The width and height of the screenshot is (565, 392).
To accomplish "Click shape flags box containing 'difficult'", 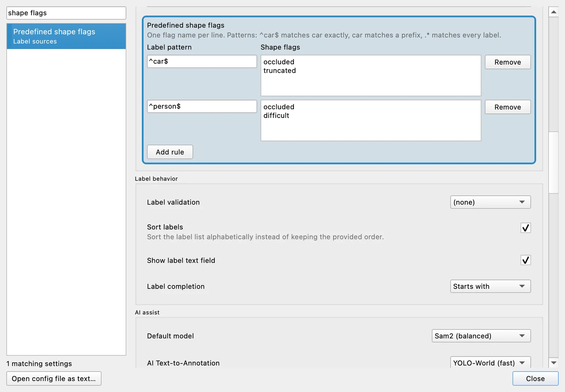I will click(371, 120).
